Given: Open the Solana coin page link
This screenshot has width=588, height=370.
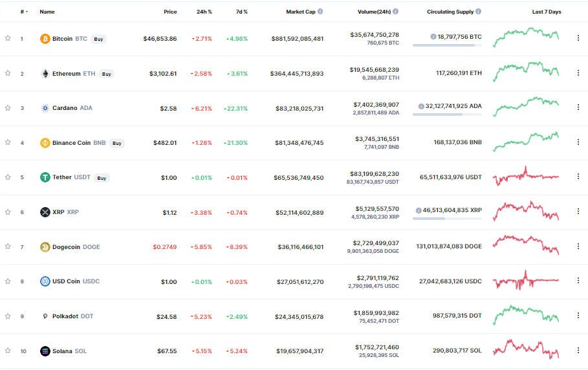Looking at the screenshot, I should point(69,351).
